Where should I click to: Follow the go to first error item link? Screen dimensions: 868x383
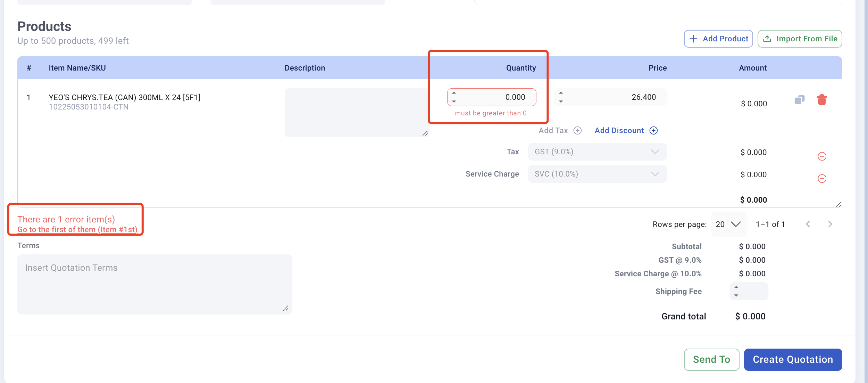[77, 230]
